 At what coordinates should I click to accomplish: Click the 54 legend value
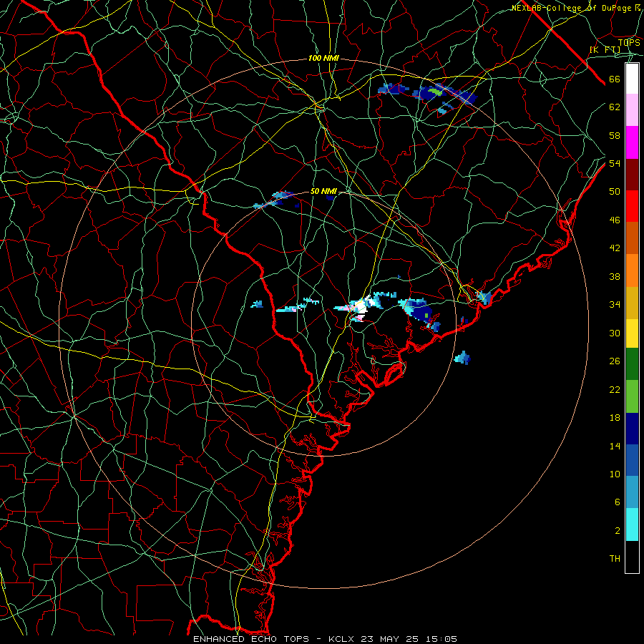coord(615,163)
